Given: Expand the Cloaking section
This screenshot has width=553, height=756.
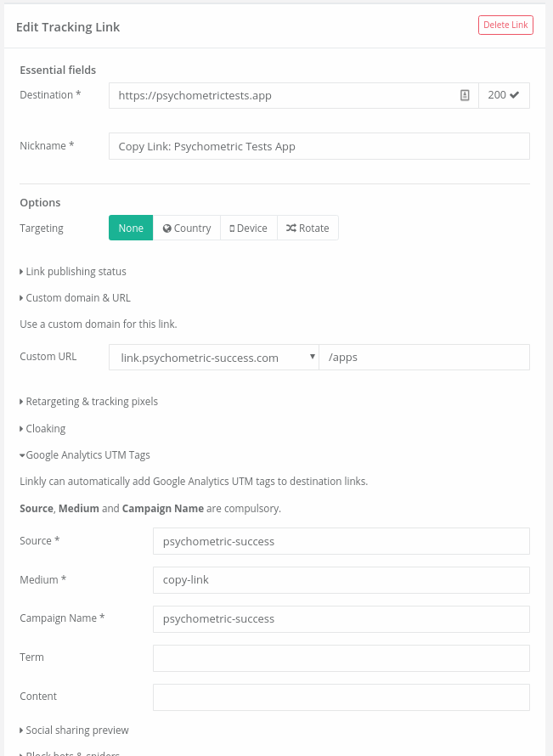Looking at the screenshot, I should point(45,429).
